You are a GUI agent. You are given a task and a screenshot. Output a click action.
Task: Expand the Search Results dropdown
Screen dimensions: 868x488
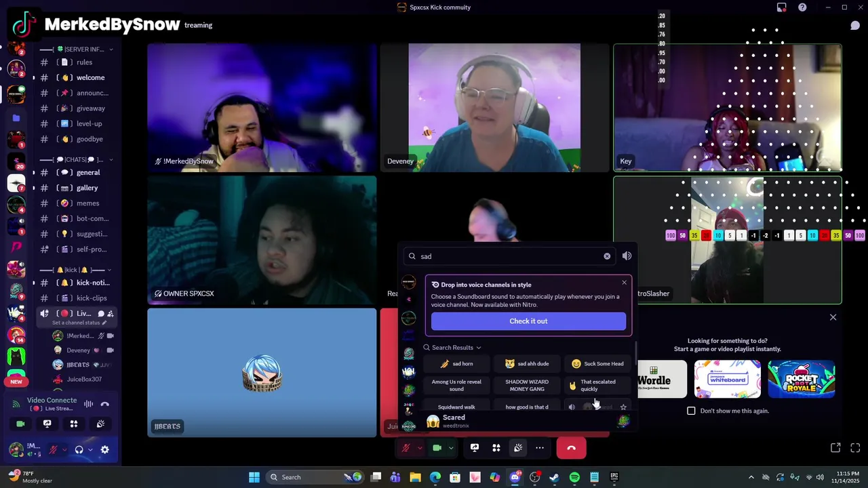[453, 348]
